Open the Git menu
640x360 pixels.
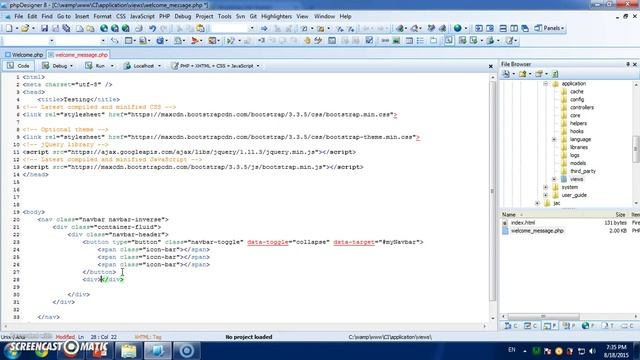tap(253, 16)
